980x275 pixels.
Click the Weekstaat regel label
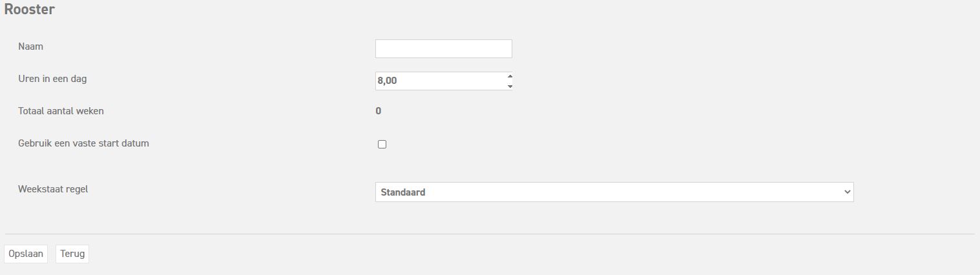(x=53, y=189)
